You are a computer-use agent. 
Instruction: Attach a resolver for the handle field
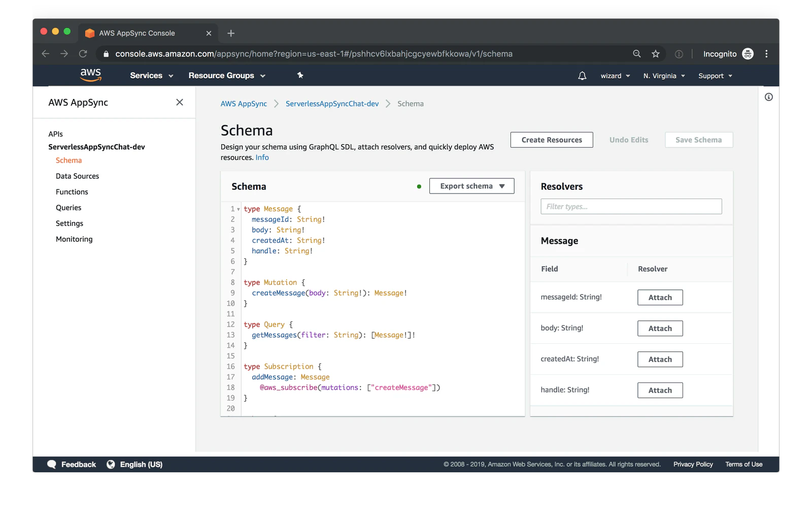point(660,390)
